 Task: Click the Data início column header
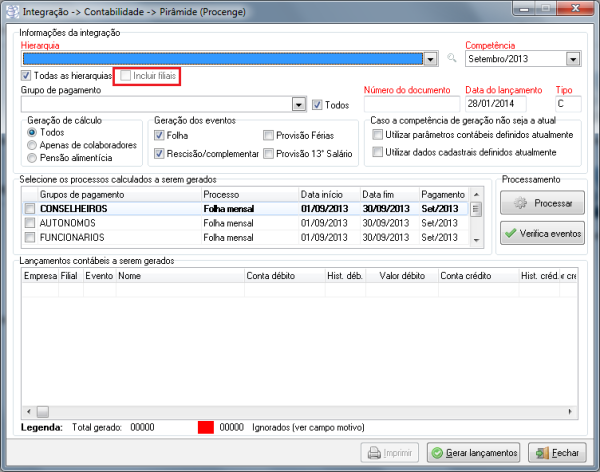pos(327,193)
